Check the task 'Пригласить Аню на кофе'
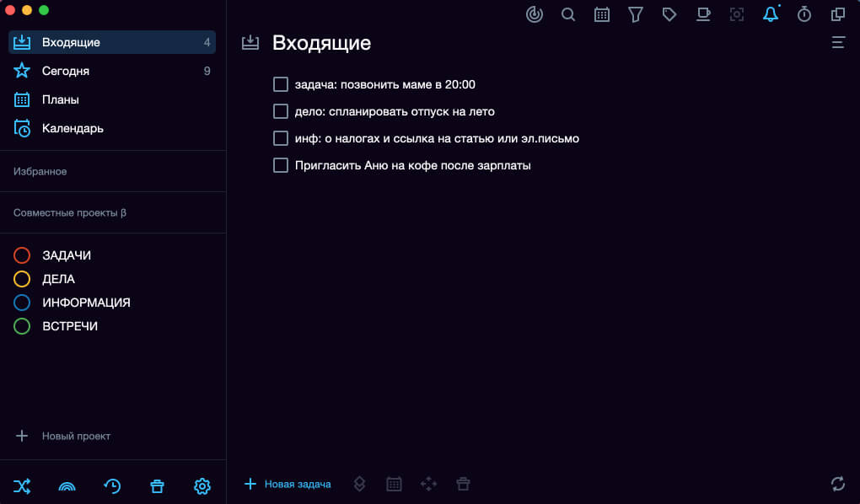Image resolution: width=860 pixels, height=504 pixels. click(x=280, y=165)
